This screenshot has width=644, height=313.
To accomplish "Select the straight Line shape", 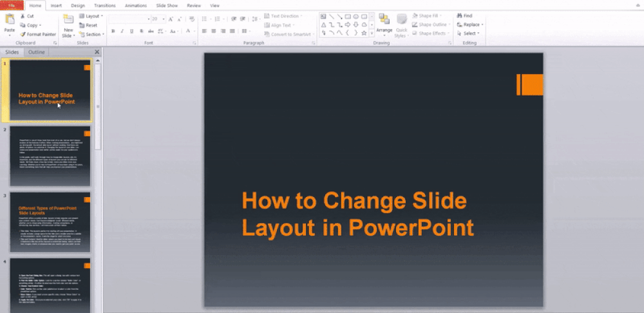I will (x=332, y=17).
